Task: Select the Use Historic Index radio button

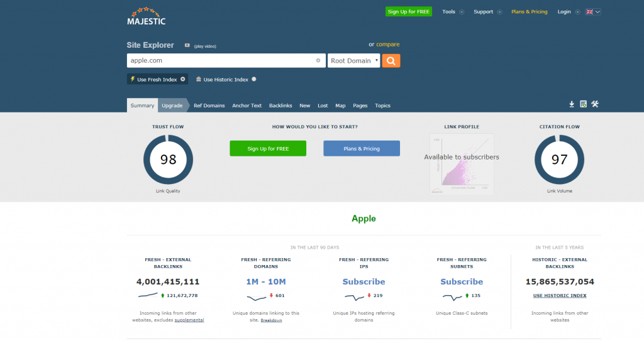Action: [254, 79]
